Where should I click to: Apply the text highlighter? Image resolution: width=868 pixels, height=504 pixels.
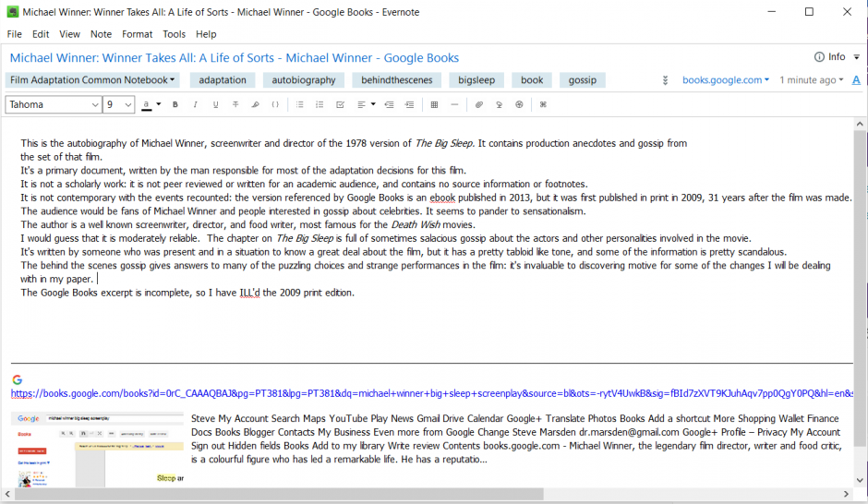point(255,104)
